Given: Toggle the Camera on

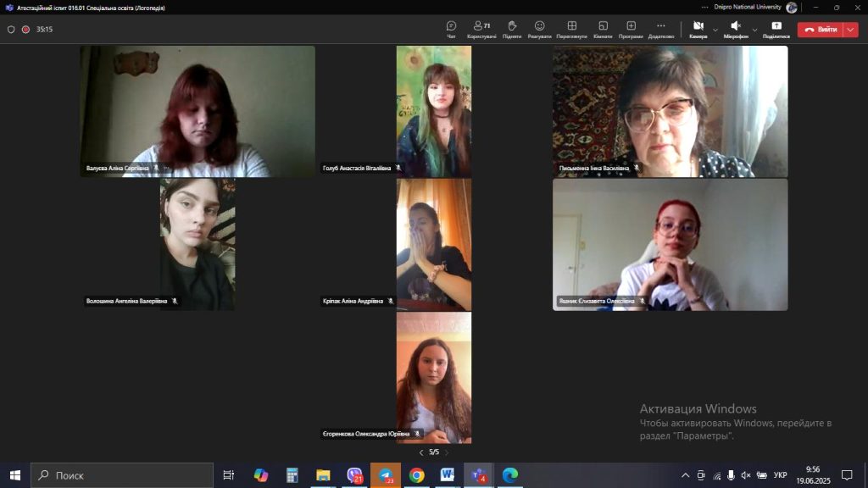Looking at the screenshot, I should (x=698, y=30).
